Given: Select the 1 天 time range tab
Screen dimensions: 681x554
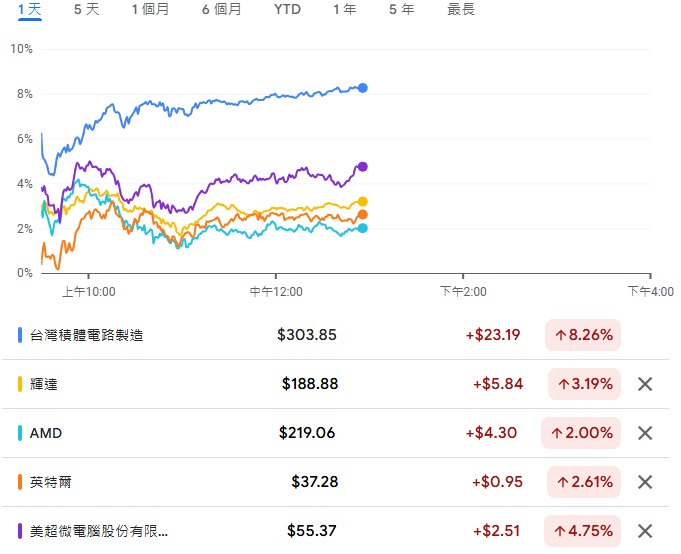Looking at the screenshot, I should coord(30,10).
